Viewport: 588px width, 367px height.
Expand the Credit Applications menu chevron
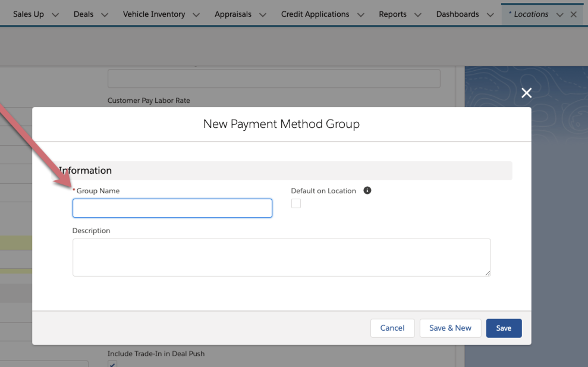(361, 15)
